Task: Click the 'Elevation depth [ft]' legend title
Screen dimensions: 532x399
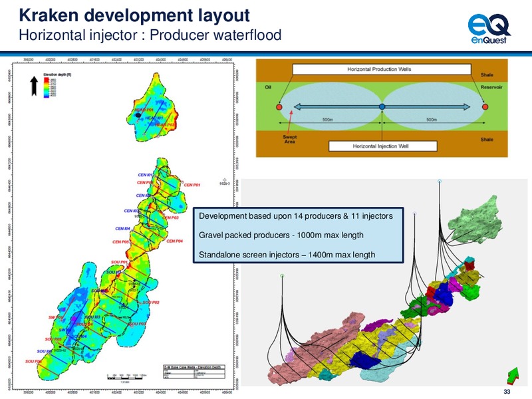Action: coord(57,74)
